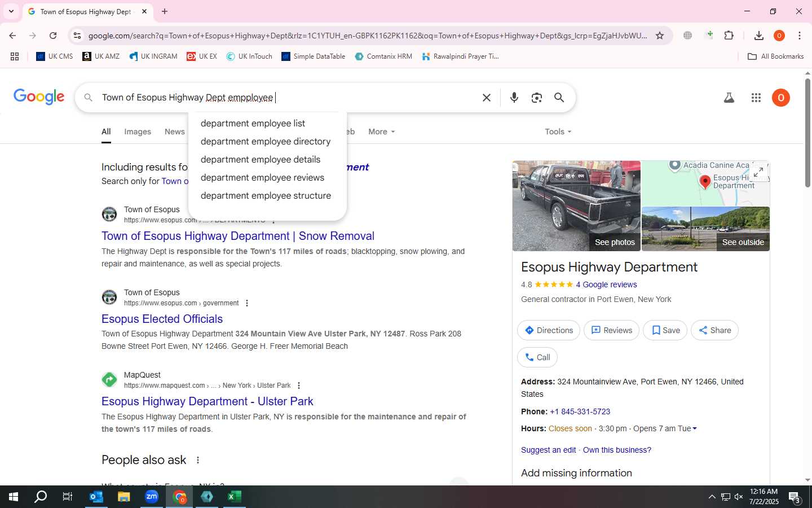
Task: Open the Chrome extensions puzzle icon
Action: coord(729,36)
